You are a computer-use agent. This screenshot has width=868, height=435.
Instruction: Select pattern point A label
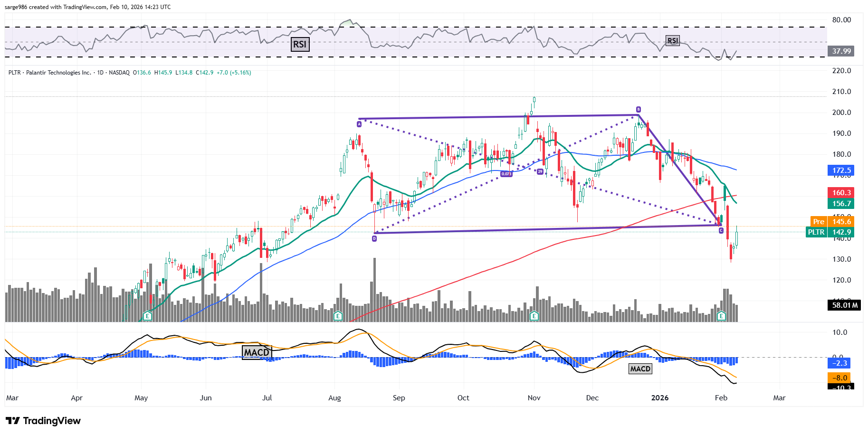[359, 124]
